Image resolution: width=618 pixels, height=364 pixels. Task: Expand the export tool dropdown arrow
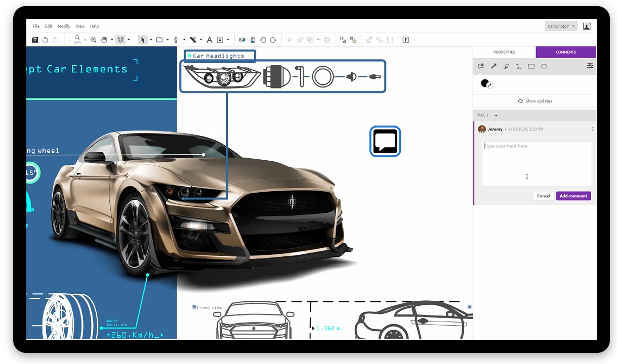point(228,39)
